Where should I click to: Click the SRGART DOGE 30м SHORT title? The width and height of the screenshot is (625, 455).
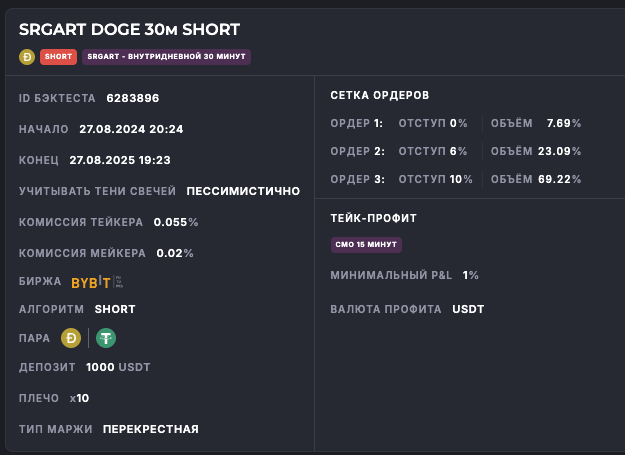tap(129, 30)
